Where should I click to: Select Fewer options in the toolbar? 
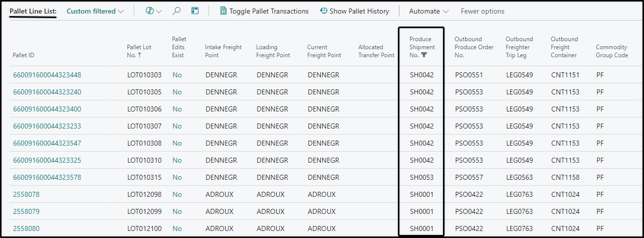483,11
